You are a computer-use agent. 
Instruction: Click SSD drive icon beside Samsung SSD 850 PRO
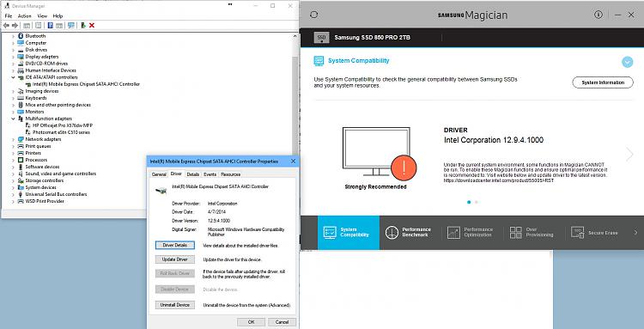322,38
